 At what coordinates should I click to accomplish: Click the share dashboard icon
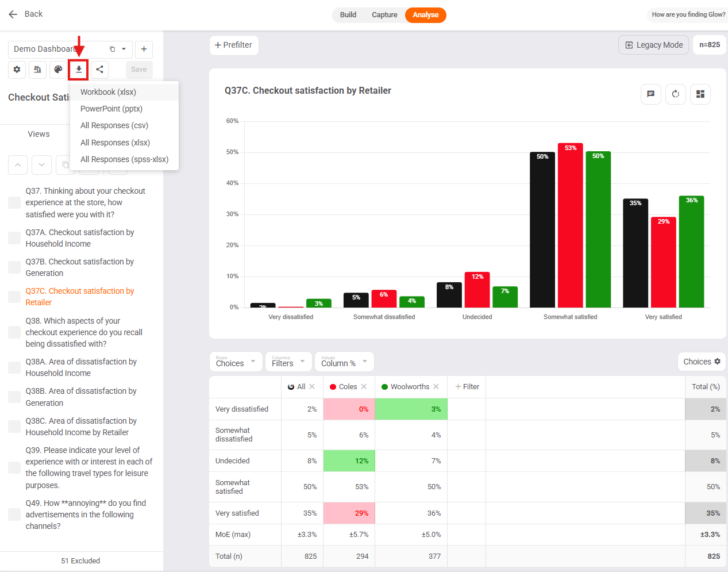(99, 70)
